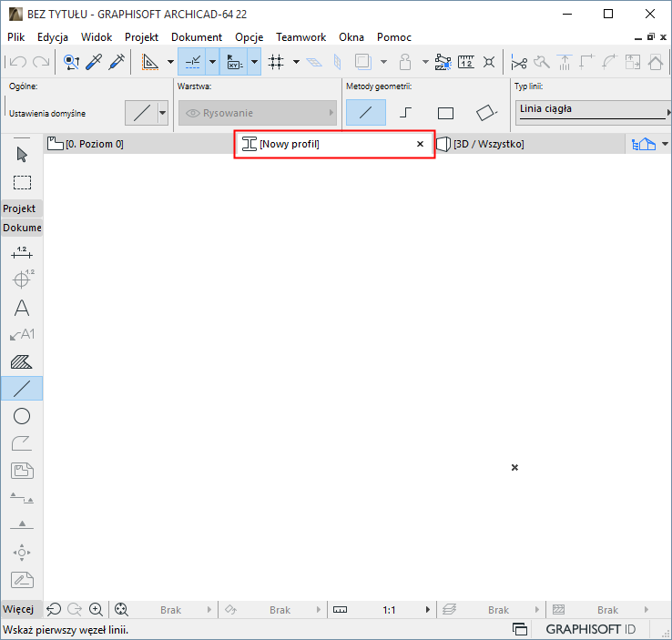Select the Circle tool in toolbox
Viewport: 672px width, 640px height.
[22, 416]
